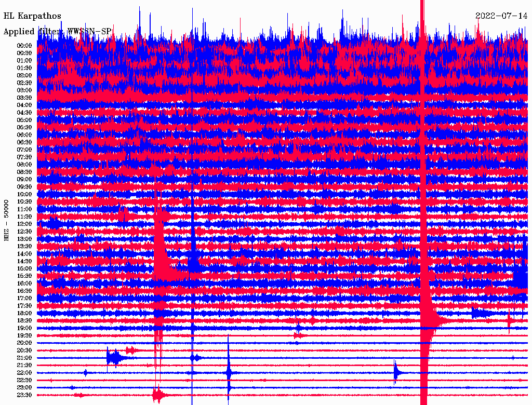The image size is (532, 405).
Task: Click the 22:30 time row label
Action: tap(24, 380)
